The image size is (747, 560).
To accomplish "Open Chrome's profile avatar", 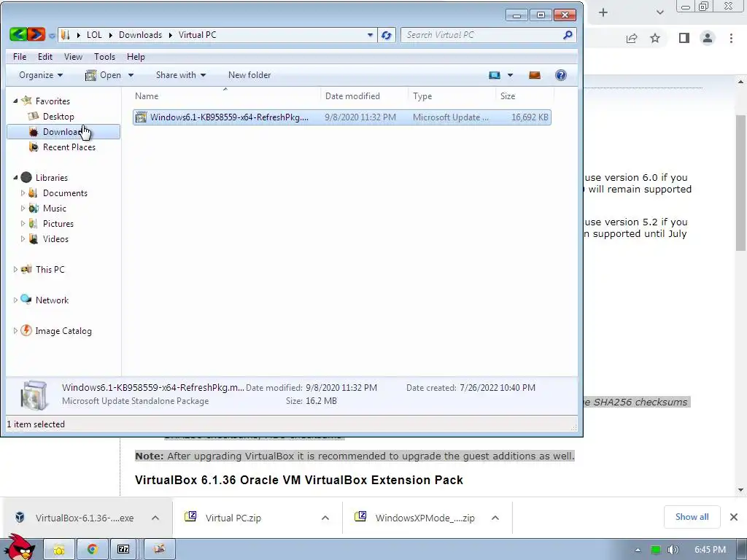I will coord(708,38).
